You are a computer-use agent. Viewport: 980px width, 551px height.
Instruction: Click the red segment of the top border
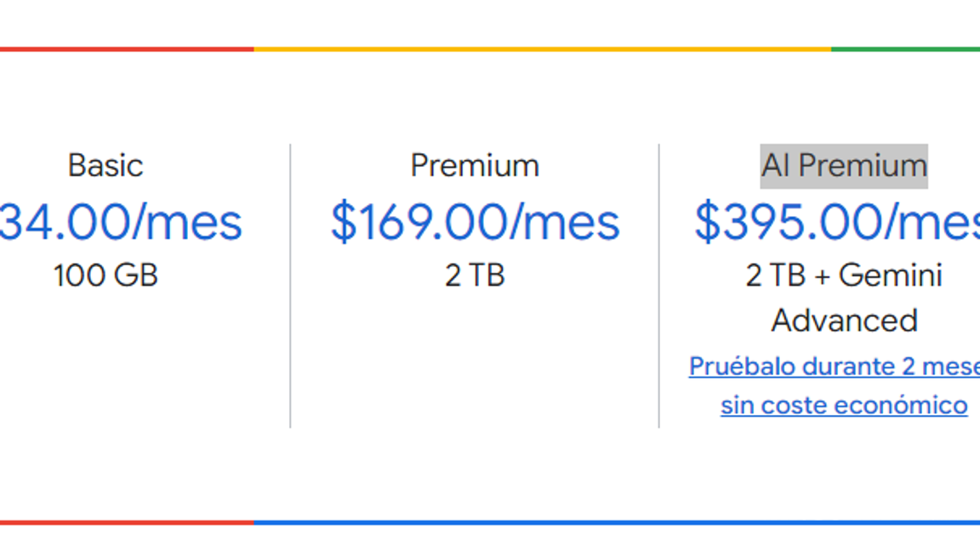tap(128, 49)
